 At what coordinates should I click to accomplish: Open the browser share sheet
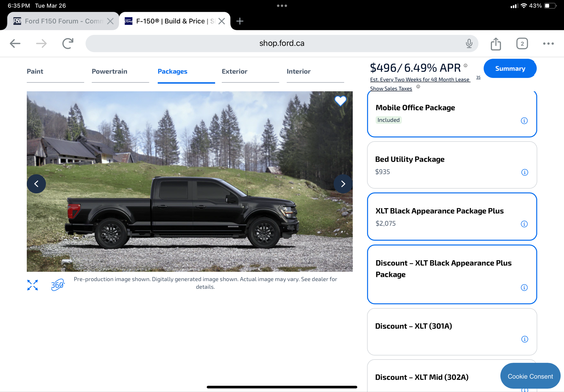click(496, 44)
